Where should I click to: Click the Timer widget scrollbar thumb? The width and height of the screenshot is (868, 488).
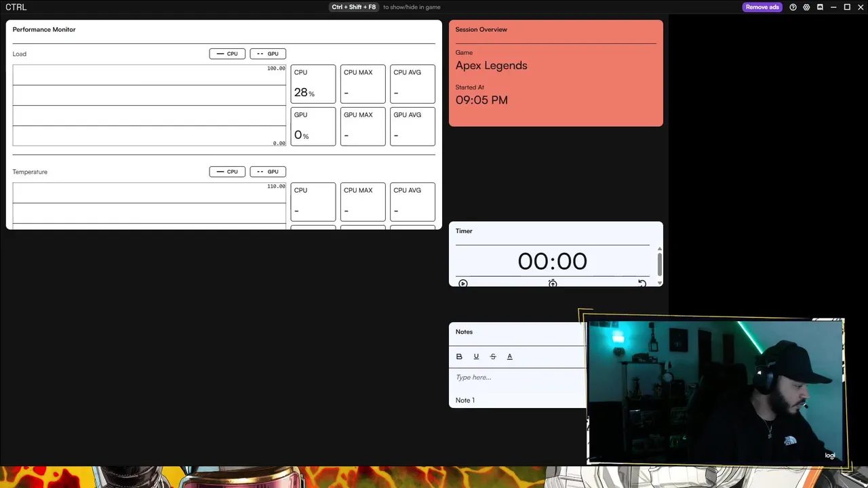point(659,263)
